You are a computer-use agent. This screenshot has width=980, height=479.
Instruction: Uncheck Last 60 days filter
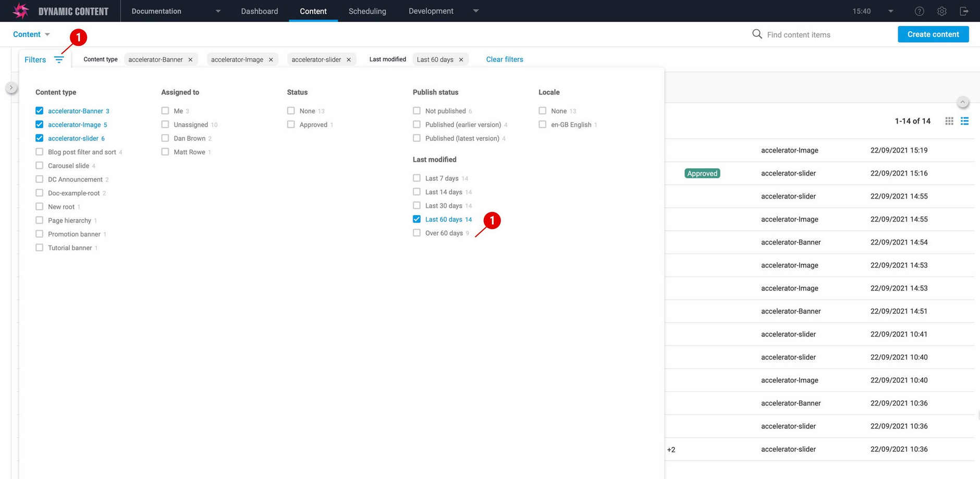416,219
